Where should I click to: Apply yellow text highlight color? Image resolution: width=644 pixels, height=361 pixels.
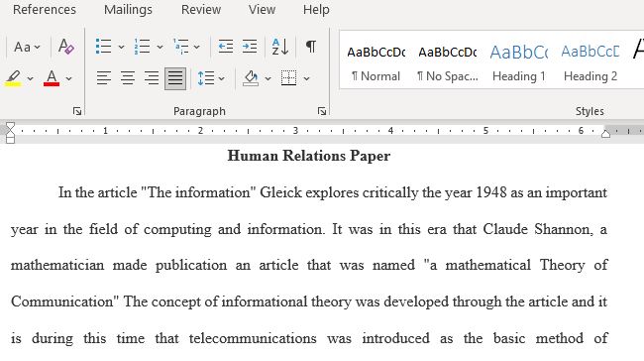coord(13,78)
